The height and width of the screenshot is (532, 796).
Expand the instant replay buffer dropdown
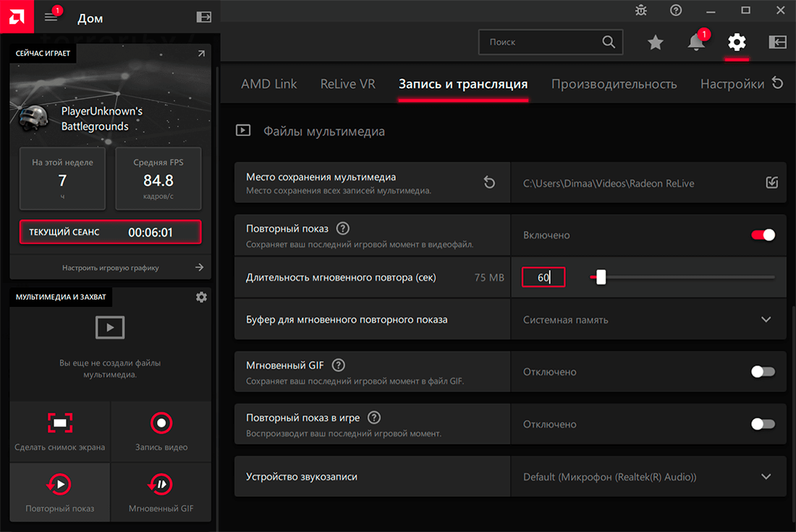tap(766, 319)
